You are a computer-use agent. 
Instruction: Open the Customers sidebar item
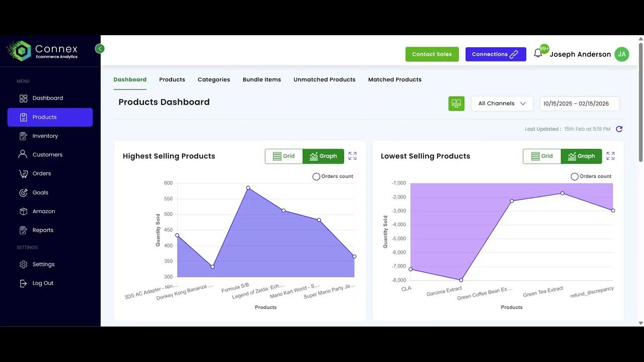point(50,154)
